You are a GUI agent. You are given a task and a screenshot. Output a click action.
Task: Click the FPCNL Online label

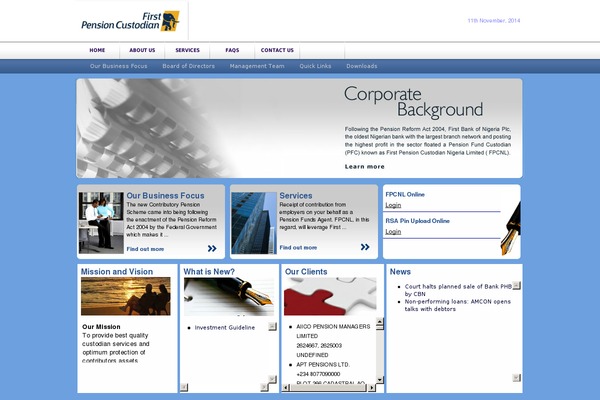[x=405, y=194]
